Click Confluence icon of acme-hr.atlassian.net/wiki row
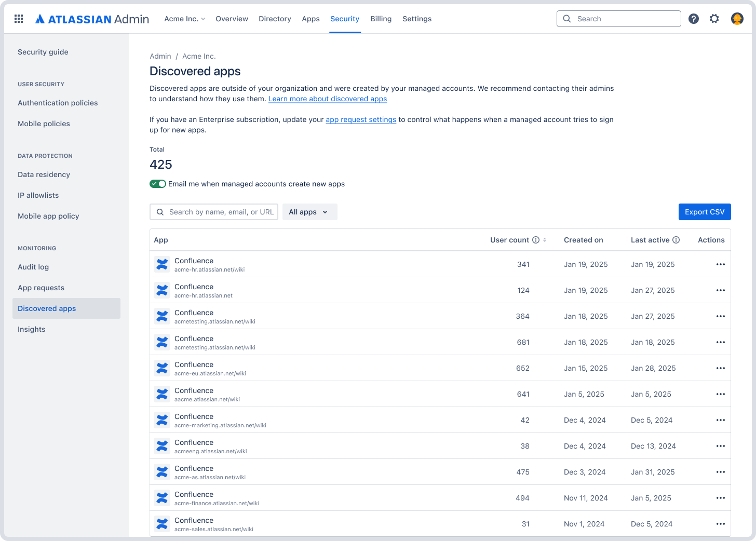This screenshot has height=541, width=756. coord(162,264)
